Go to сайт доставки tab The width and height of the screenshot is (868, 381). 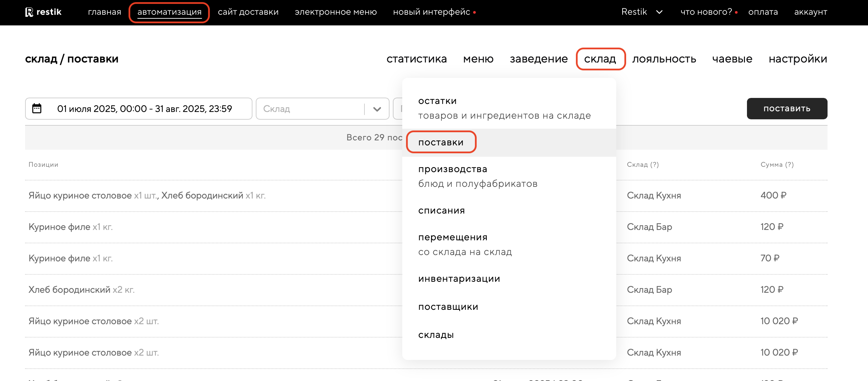coord(248,12)
